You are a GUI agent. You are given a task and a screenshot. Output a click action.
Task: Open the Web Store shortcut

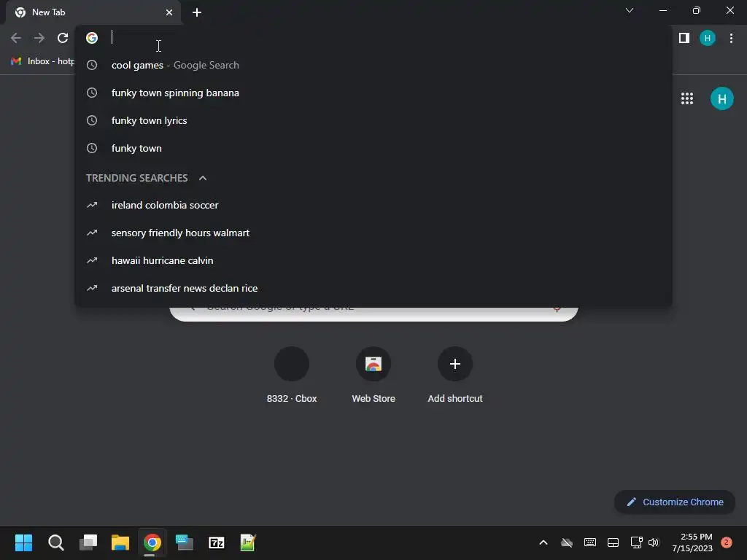(x=373, y=376)
